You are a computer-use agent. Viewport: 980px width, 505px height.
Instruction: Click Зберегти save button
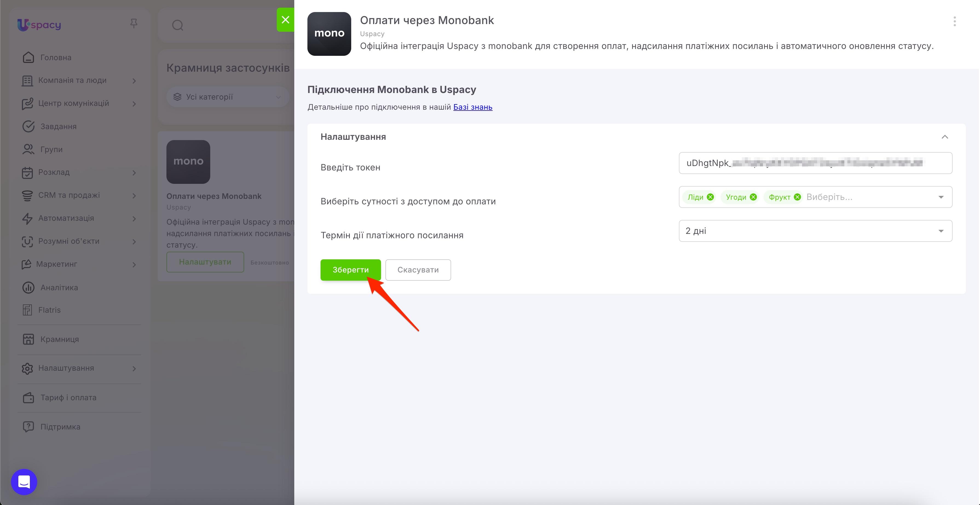click(x=350, y=270)
